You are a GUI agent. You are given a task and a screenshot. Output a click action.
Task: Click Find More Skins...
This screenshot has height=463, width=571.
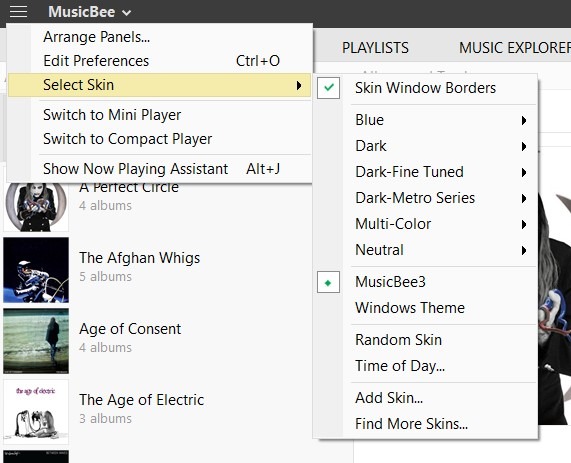coord(425,424)
